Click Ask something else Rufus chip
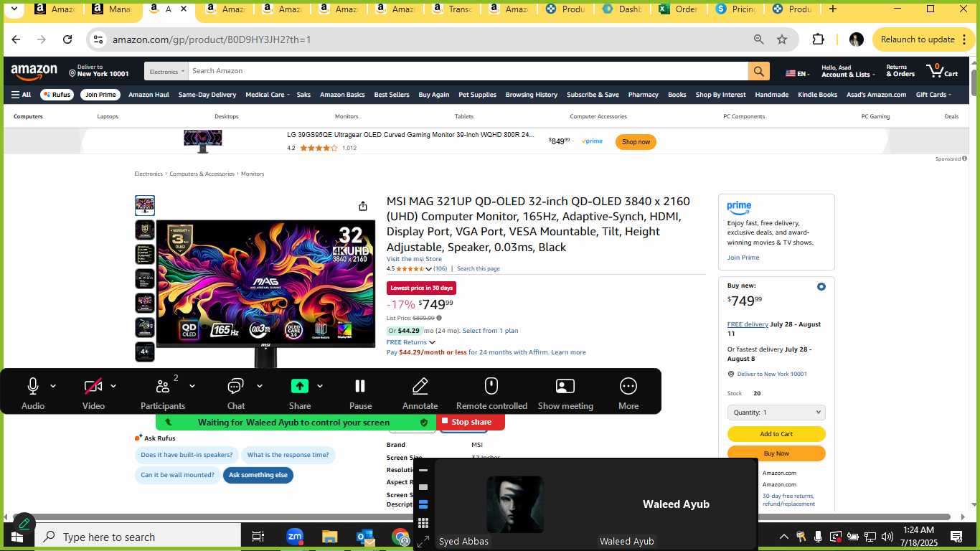980x551 pixels. click(258, 475)
